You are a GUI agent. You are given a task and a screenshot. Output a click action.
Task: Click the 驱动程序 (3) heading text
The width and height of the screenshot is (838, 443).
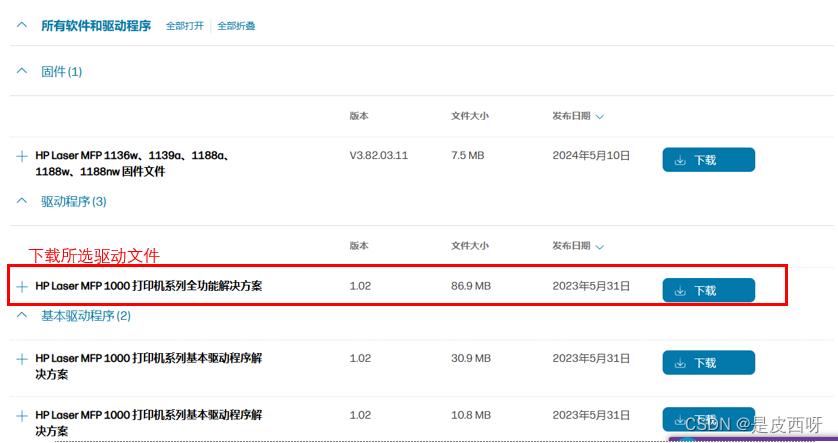coord(74,201)
